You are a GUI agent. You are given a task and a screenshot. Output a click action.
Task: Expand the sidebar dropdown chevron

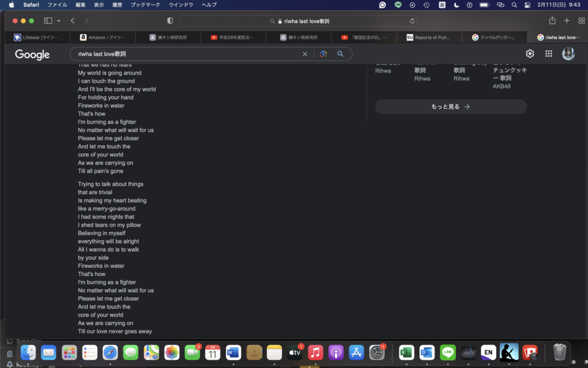59,21
